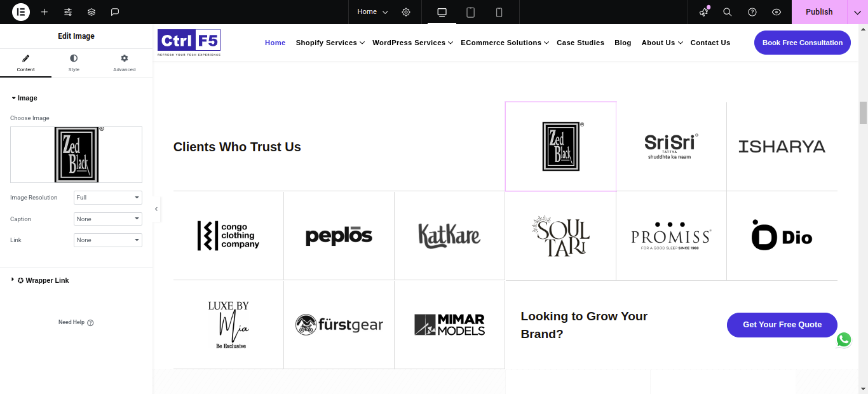Click the Need Help link

coord(71,323)
